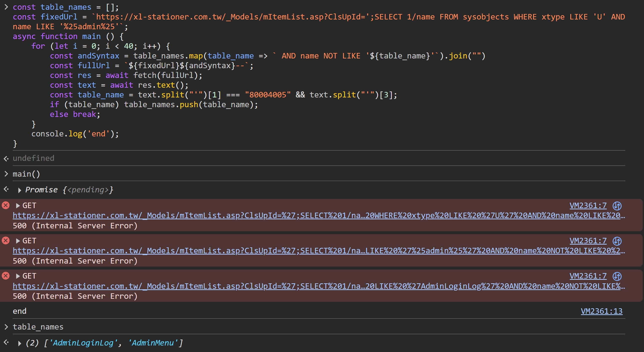Open second failed request URL containing %25admin%25
Screen dimensions: 644x352
click(x=319, y=251)
